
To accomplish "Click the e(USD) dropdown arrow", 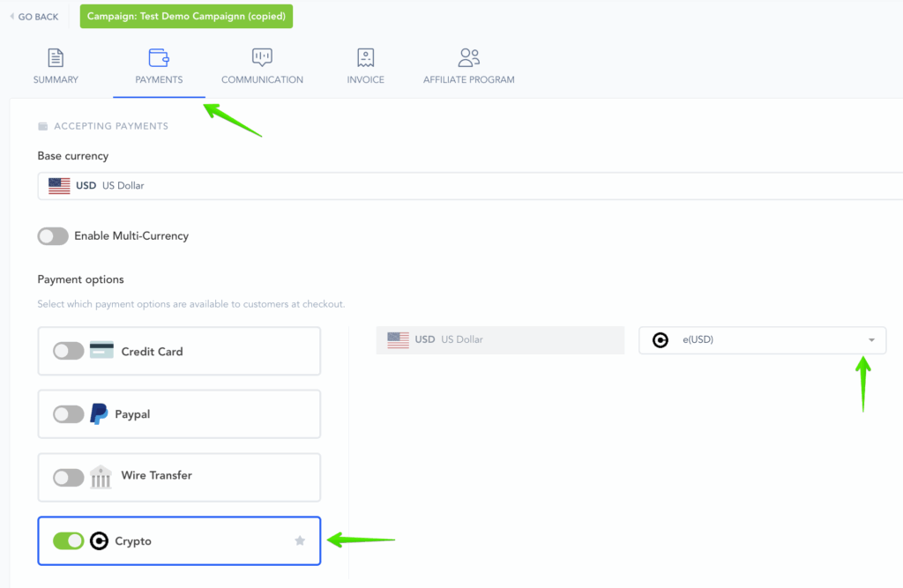I will [871, 340].
